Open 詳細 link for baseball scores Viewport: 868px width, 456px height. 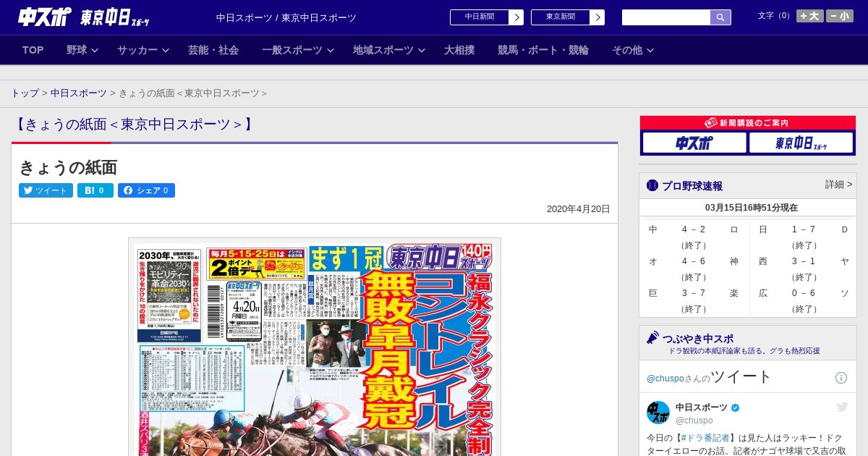point(839,185)
